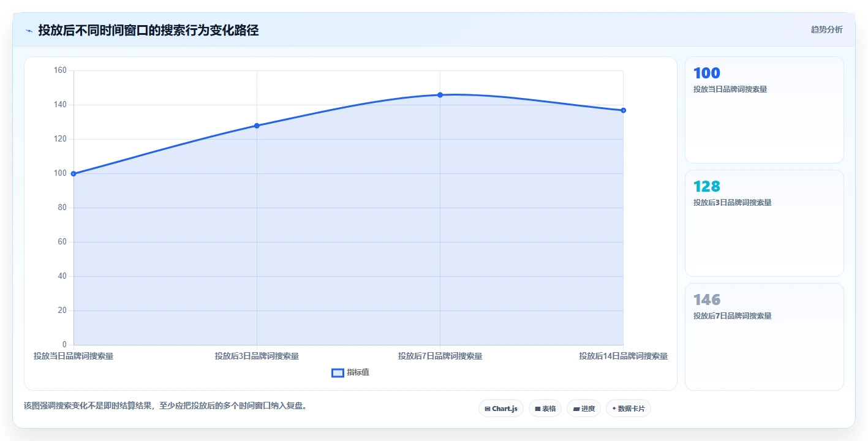Click the x-axis label 投放当日品牌词搜索量
868x441 pixels.
point(74,356)
